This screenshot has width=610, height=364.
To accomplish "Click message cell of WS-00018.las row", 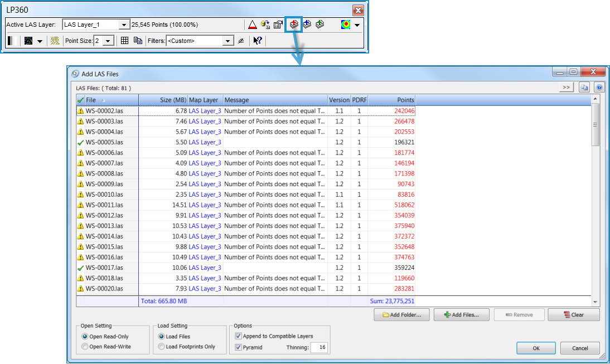I will click(275, 278).
